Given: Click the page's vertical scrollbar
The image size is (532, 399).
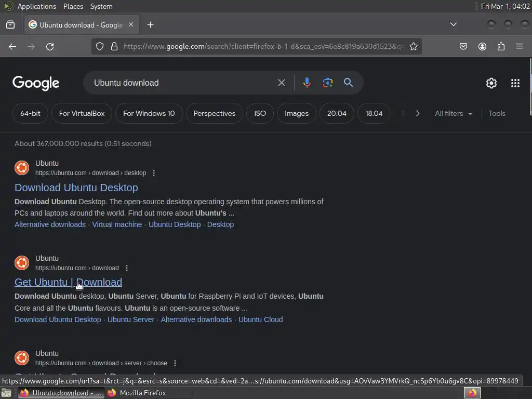Looking at the screenshot, I should pyautogui.click(x=529, y=87).
